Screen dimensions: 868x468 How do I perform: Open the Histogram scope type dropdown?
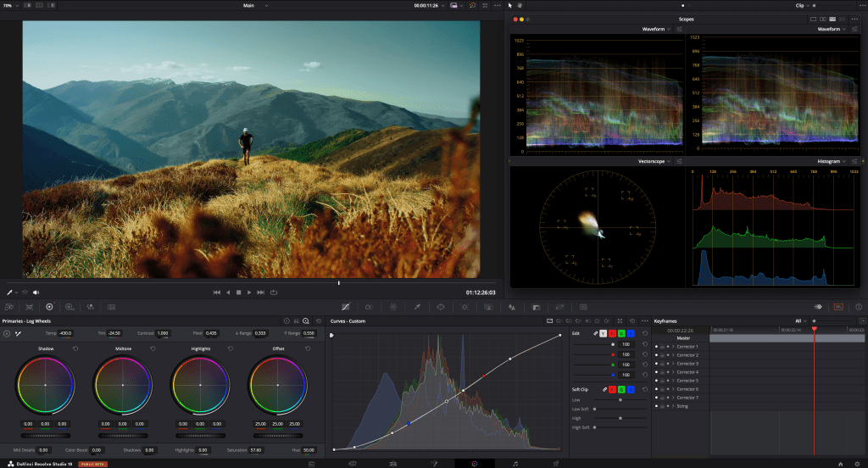832,161
